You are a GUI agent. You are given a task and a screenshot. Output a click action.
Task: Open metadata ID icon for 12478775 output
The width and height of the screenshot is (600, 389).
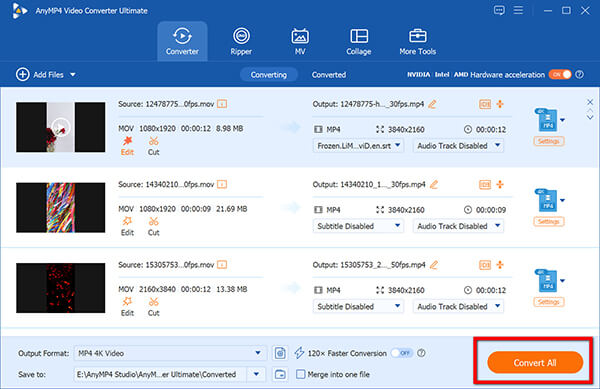point(485,104)
